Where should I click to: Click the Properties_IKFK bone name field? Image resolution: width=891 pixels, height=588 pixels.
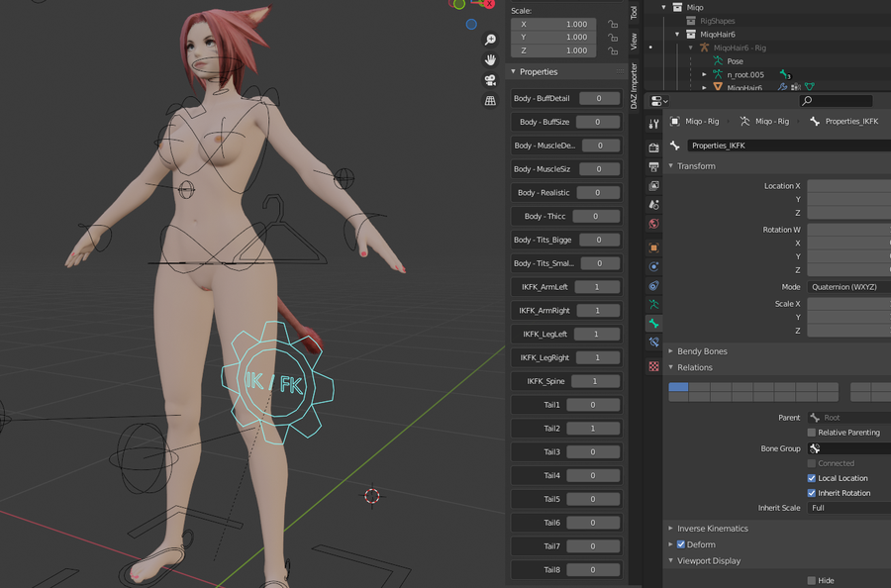pyautogui.click(x=789, y=146)
